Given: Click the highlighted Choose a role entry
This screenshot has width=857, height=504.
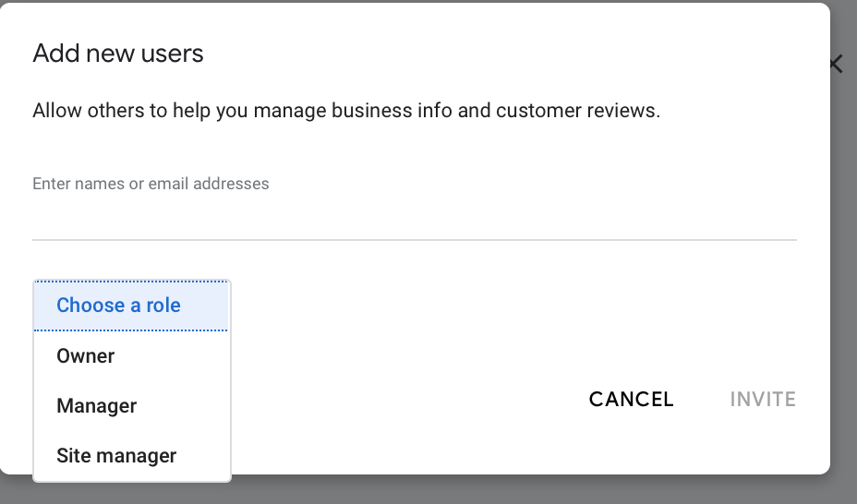Looking at the screenshot, I should (118, 306).
